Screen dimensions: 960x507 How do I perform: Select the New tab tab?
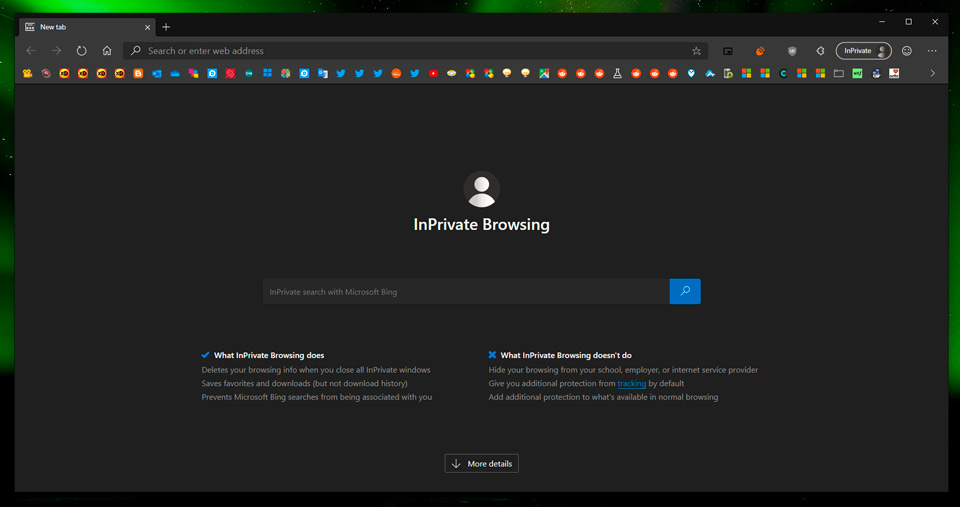tap(88, 27)
